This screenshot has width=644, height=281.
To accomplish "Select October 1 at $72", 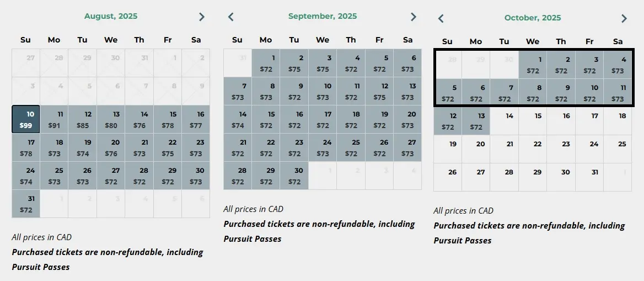I will tap(533, 65).
